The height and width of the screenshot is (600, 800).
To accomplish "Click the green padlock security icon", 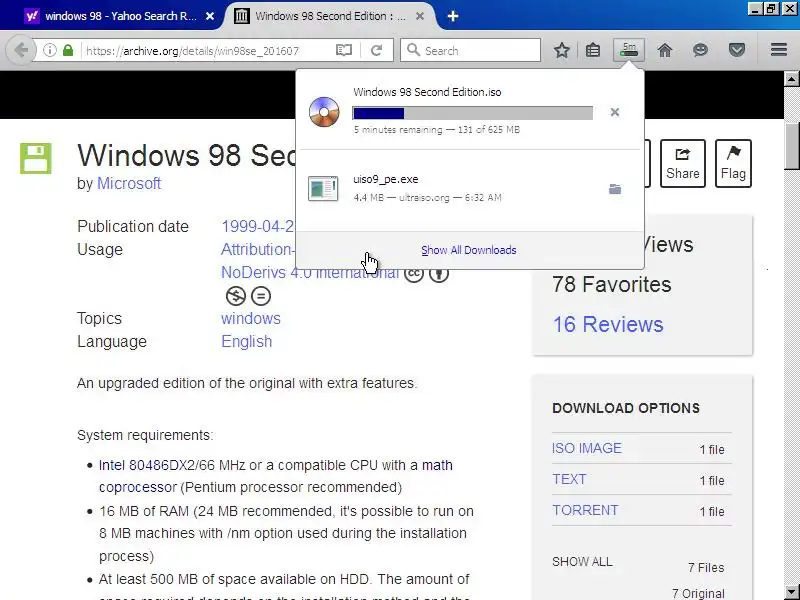I will [68, 51].
